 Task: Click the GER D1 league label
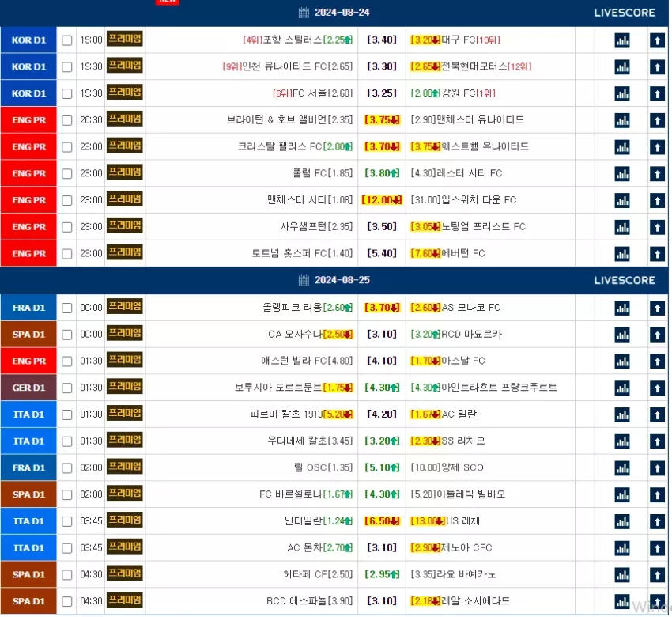click(28, 388)
